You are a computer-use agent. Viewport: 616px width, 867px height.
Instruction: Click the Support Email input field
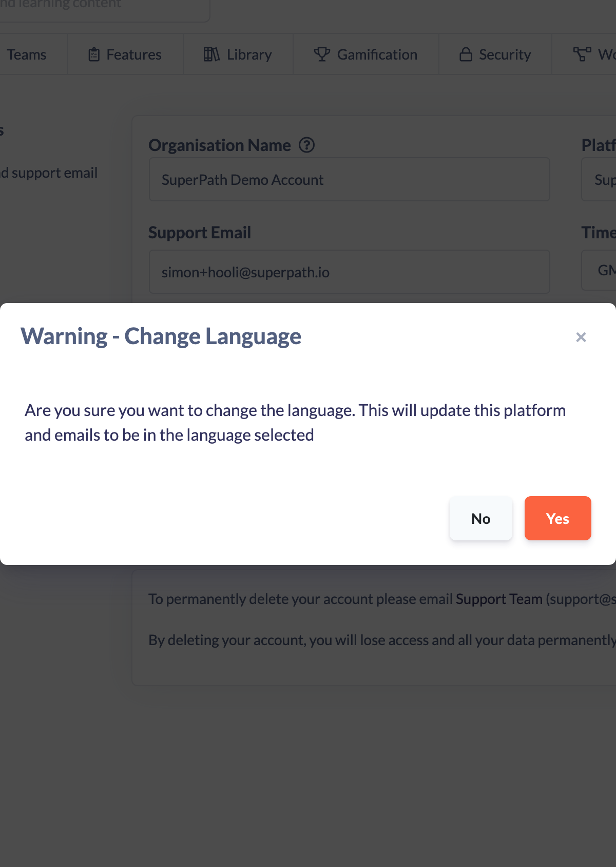coord(350,272)
